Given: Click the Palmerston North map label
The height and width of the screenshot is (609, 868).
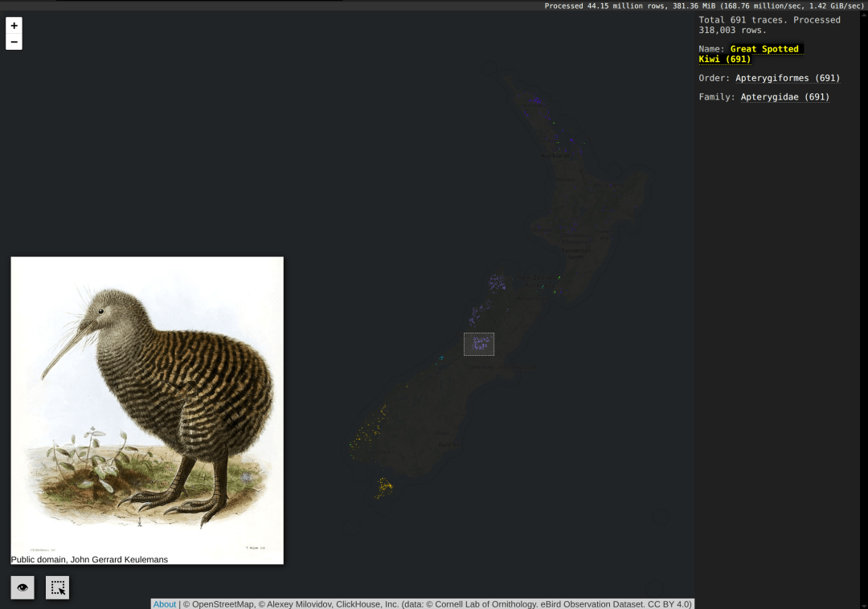Looking at the screenshot, I should click(575, 254).
